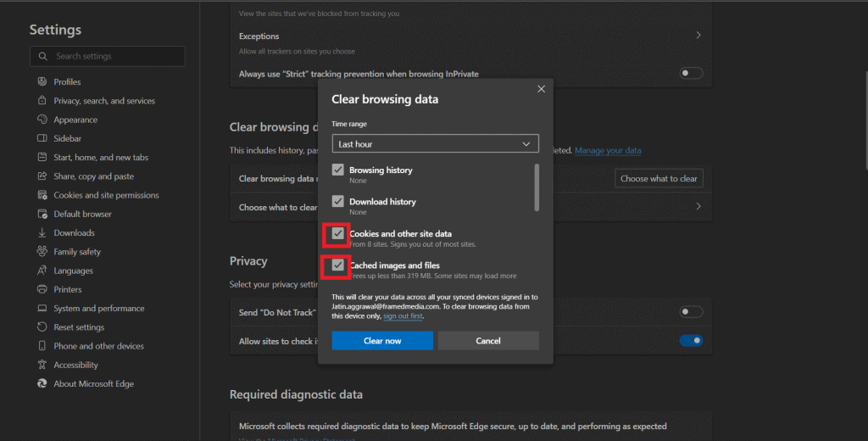Viewport: 868px width, 441px height.
Task: Open Sidebar settings page
Action: (x=68, y=138)
